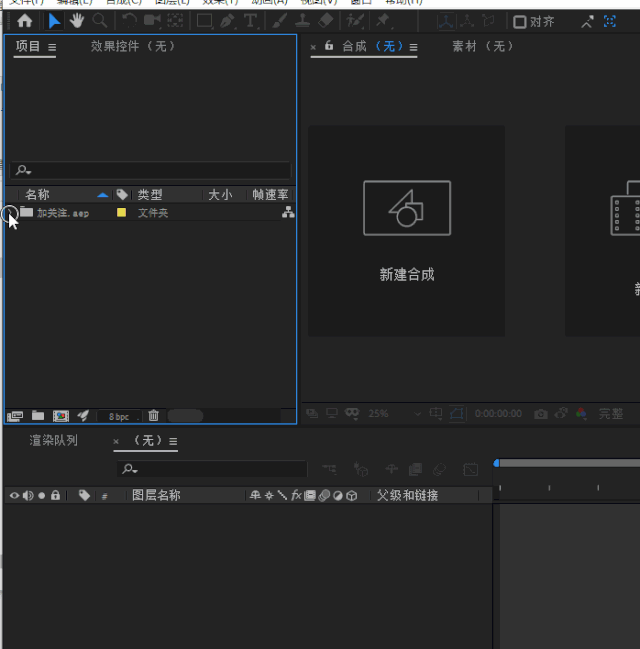The width and height of the screenshot is (640, 649).
Task: Click the timeline current-time indicator marker
Action: [x=496, y=464]
